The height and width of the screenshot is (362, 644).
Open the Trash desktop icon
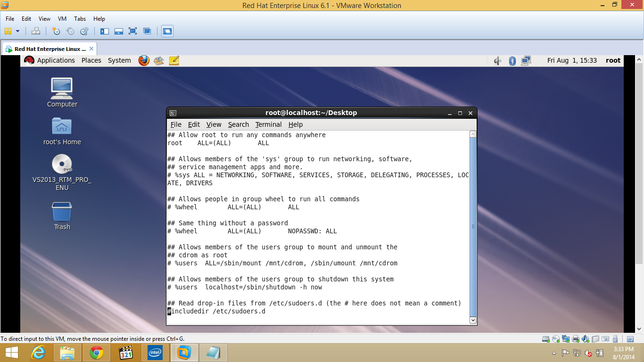(62, 216)
